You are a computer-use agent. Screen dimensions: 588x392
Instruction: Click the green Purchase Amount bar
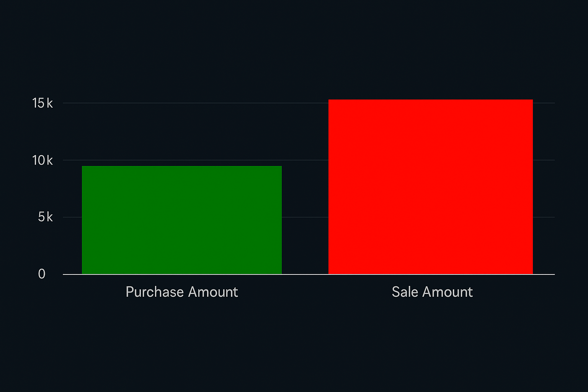pyautogui.click(x=182, y=220)
